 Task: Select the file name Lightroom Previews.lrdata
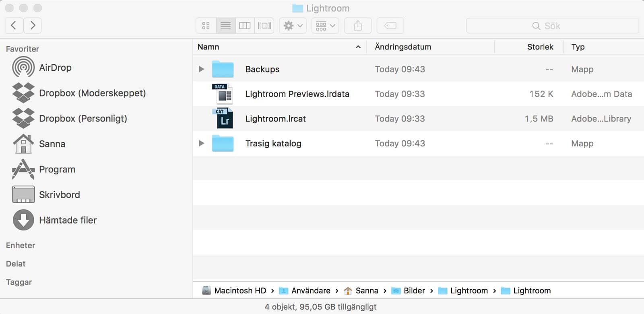(x=297, y=94)
